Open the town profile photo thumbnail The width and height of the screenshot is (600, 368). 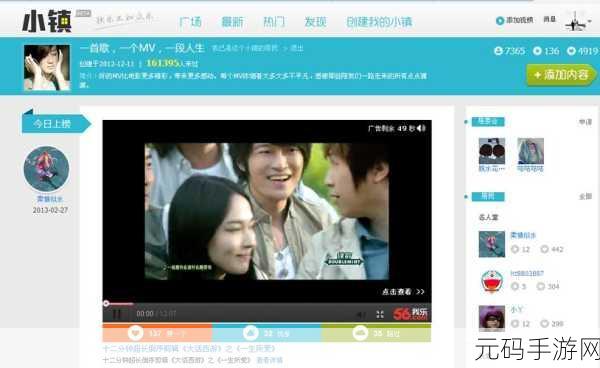coord(47,67)
